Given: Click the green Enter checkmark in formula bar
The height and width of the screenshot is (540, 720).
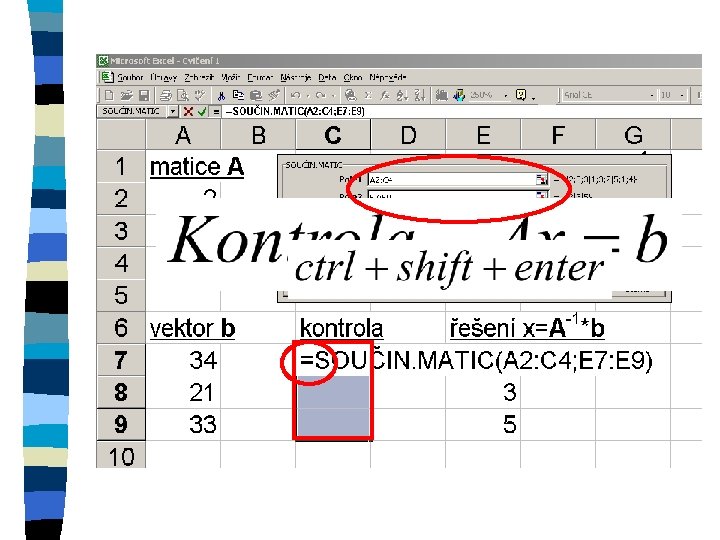Looking at the screenshot, I should [202, 111].
